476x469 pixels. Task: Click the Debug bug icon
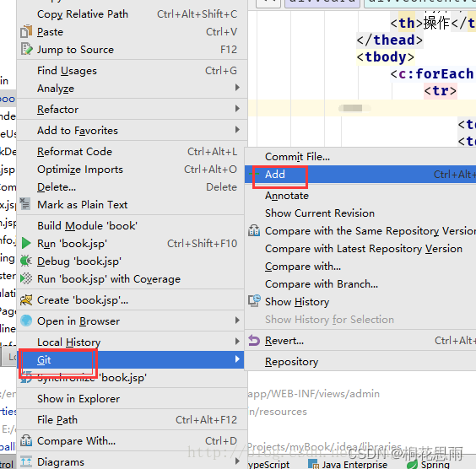point(26,261)
